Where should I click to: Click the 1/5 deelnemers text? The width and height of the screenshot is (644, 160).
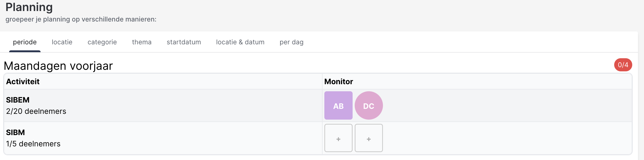pos(33,144)
